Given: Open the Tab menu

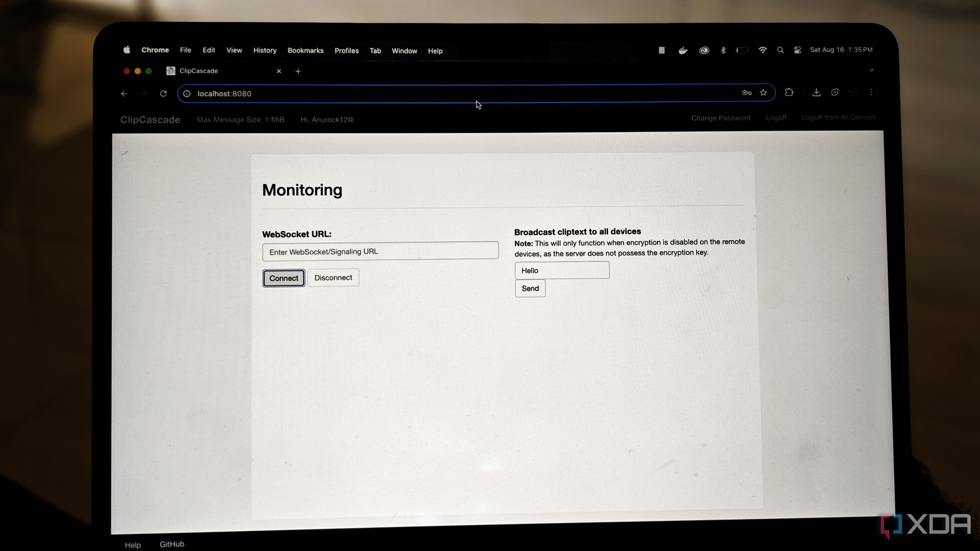Looking at the screenshot, I should [375, 51].
